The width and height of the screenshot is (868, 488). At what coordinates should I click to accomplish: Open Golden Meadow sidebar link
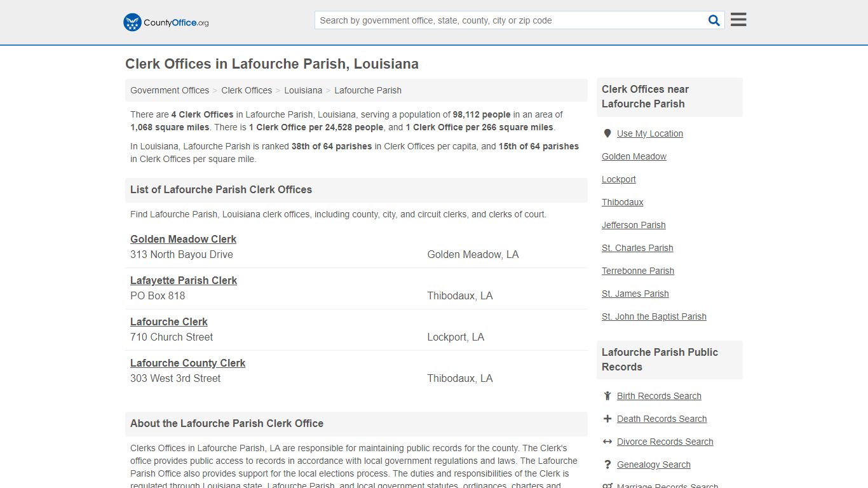point(634,156)
